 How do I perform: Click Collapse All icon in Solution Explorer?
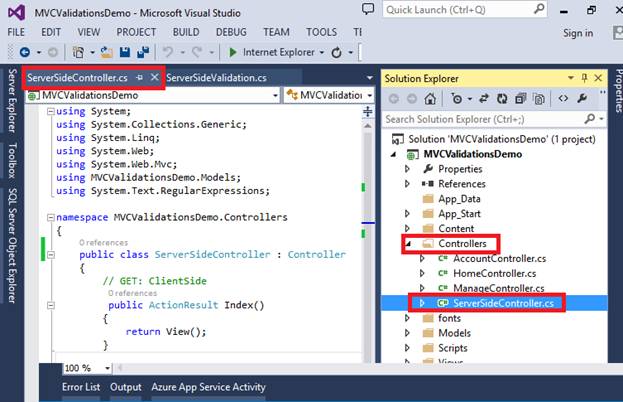(520, 99)
